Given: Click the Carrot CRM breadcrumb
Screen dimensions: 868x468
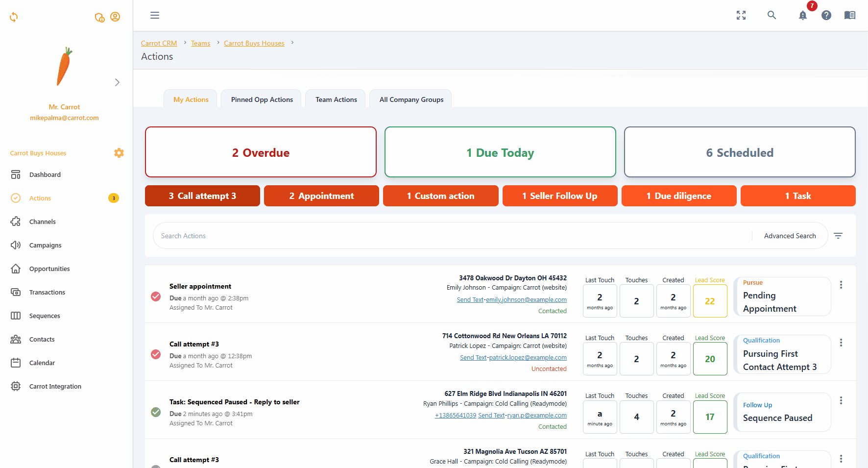Looking at the screenshot, I should [159, 43].
